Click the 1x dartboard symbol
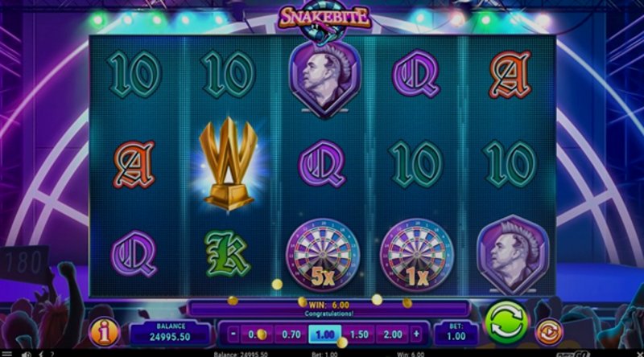 pos(417,256)
